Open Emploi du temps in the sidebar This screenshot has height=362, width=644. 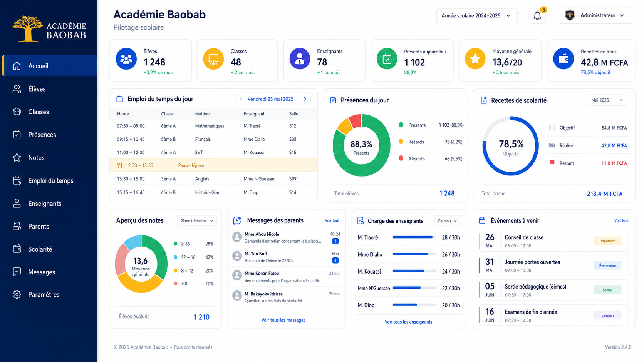click(x=50, y=180)
